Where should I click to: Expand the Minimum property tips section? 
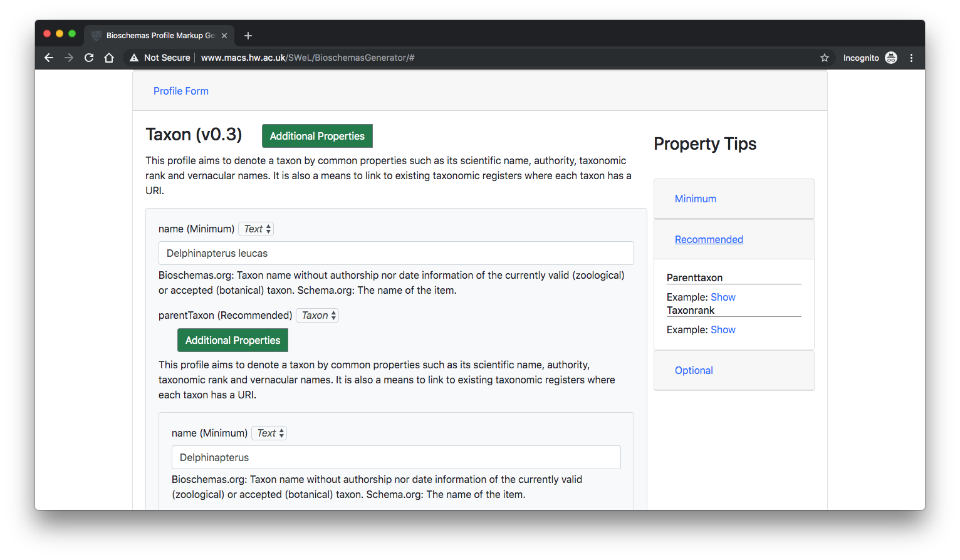click(696, 199)
